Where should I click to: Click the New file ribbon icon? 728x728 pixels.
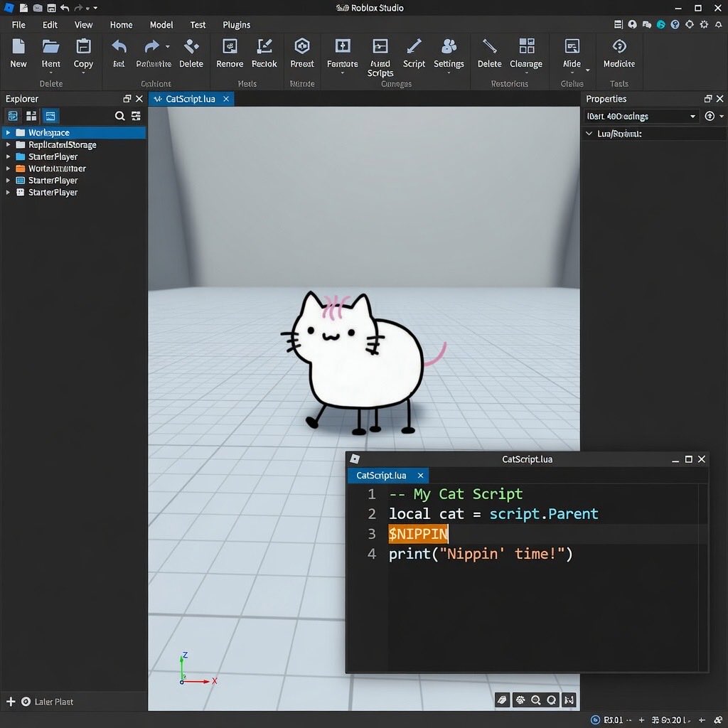(x=18, y=46)
